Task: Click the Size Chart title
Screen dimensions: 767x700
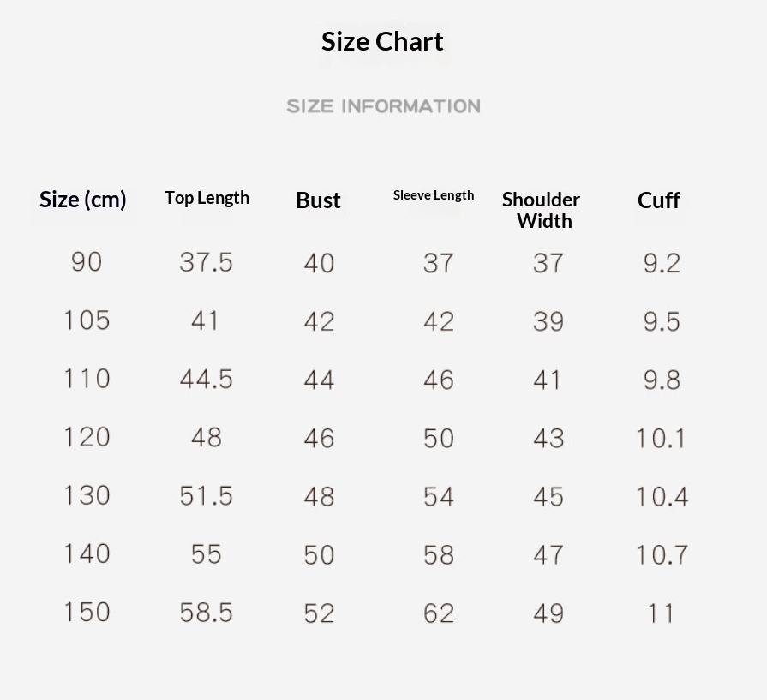Action: pyautogui.click(x=382, y=41)
